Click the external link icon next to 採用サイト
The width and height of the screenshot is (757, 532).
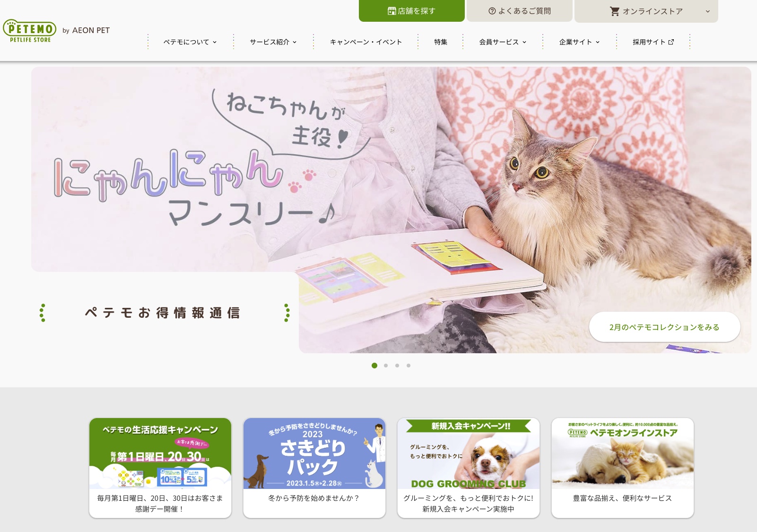click(x=671, y=42)
